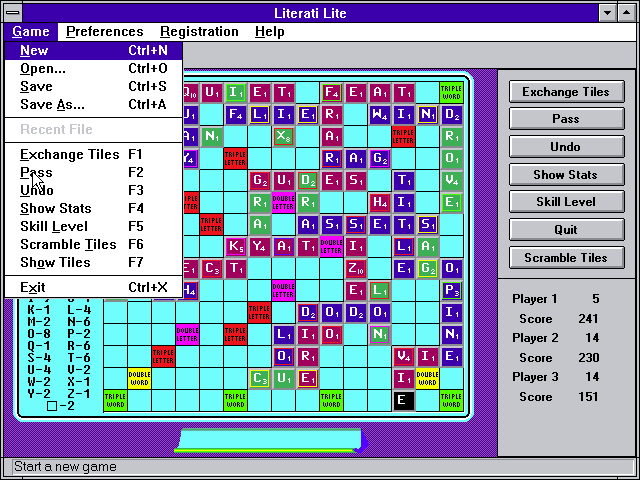Screen dimensions: 640x480
Task: Click the K tile on the board
Action: [235, 245]
